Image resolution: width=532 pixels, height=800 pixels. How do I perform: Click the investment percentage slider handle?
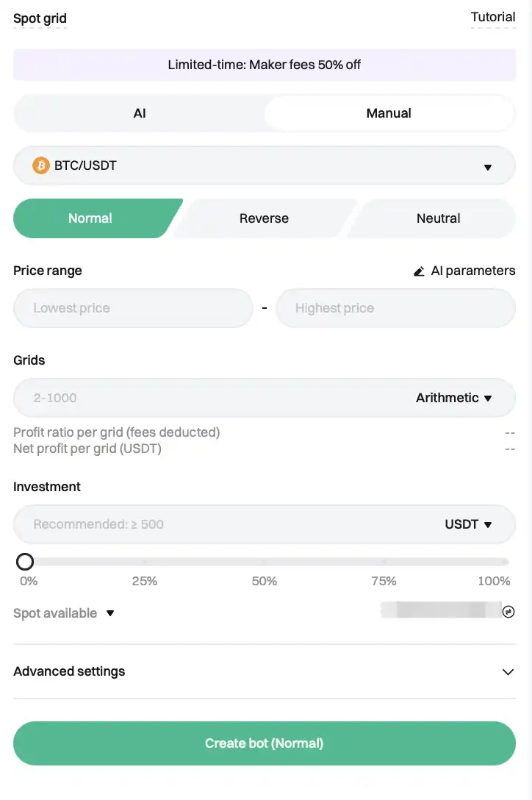point(25,562)
